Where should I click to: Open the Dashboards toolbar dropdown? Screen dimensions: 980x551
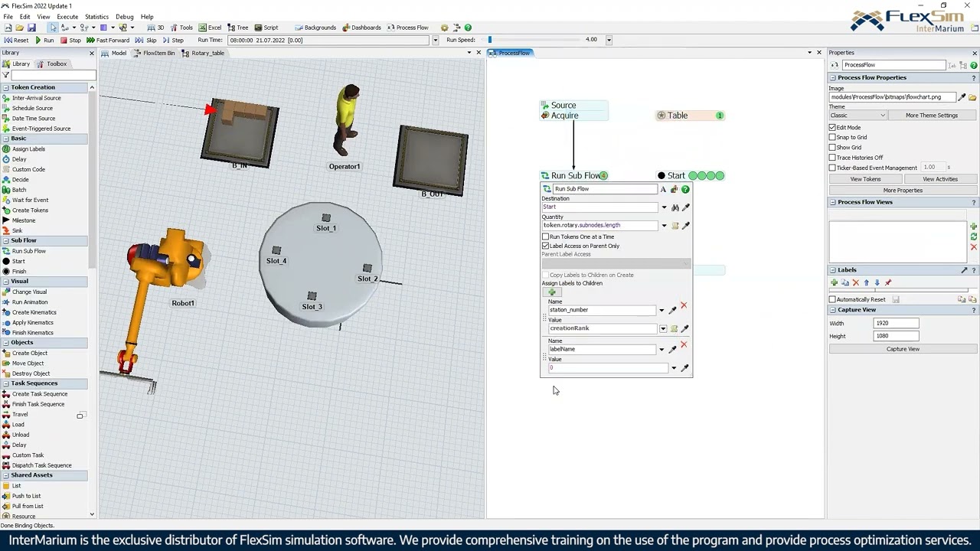[x=361, y=28]
